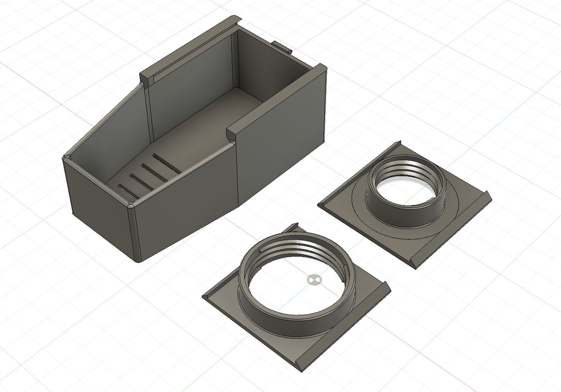Click the grey circular pivot marker on grid

pos(314,280)
